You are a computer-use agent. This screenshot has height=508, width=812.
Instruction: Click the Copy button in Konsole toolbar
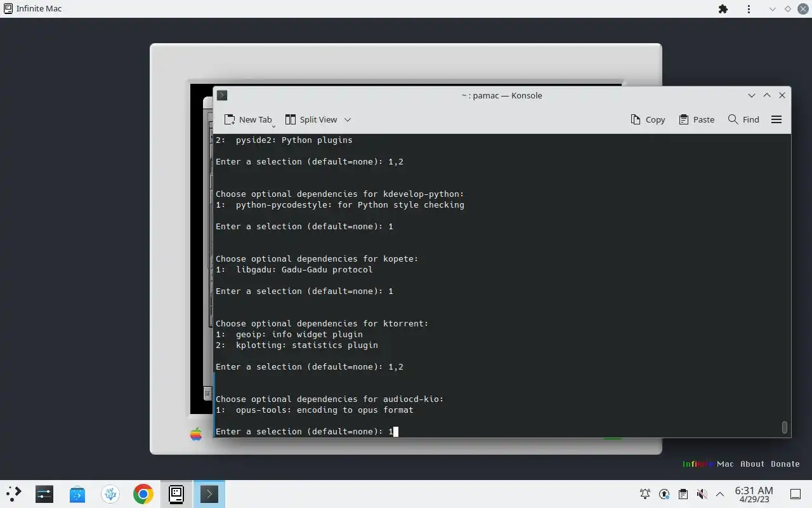click(648, 119)
